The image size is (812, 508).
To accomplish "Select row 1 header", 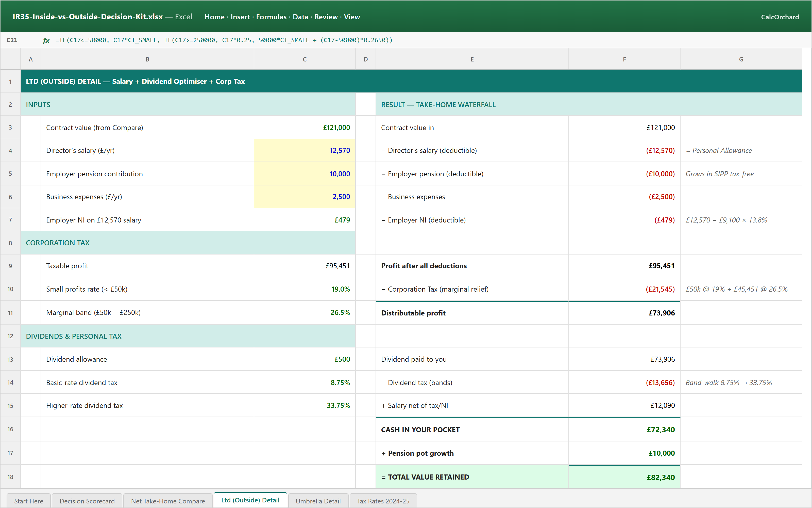I will pyautogui.click(x=10, y=81).
